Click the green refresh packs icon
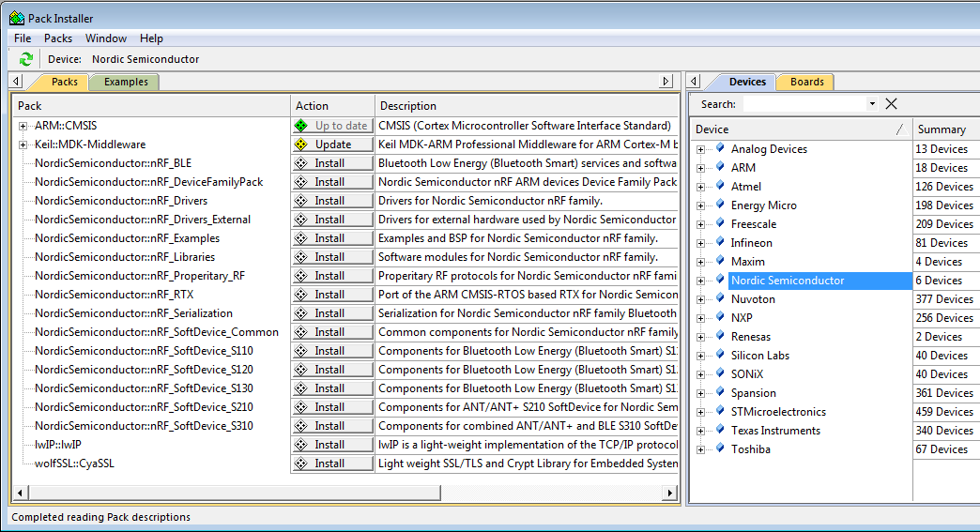Viewport: 980px width, 532px height. (25, 59)
